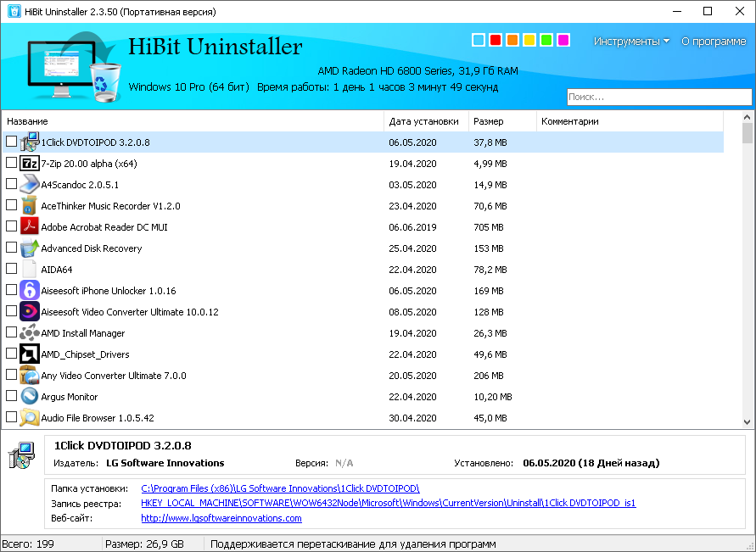Enable the checkbox for Advanced Disk Recovery
Screen dimensions: 756x552
click(x=11, y=248)
